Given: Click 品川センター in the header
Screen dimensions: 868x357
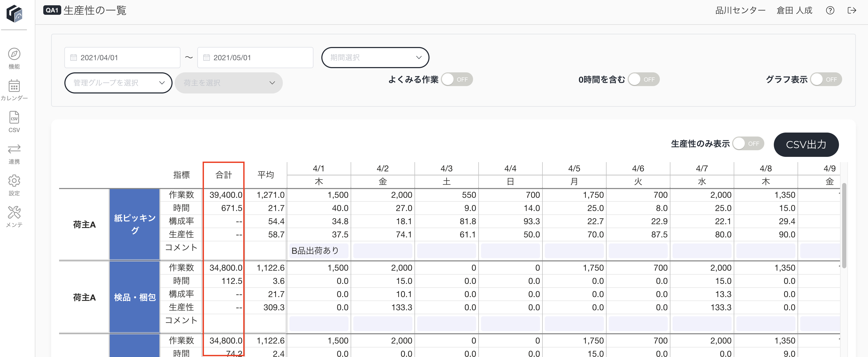Looking at the screenshot, I should click(x=740, y=11).
